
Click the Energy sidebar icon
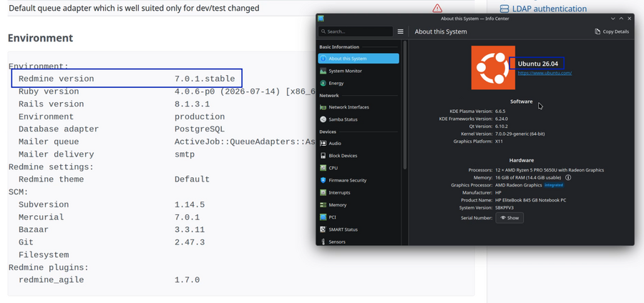click(323, 83)
